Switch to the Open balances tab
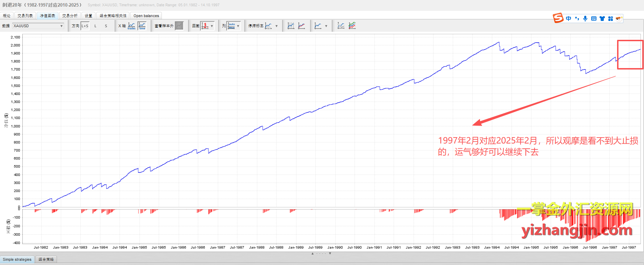The height and width of the screenshot is (265, 644). tap(146, 16)
